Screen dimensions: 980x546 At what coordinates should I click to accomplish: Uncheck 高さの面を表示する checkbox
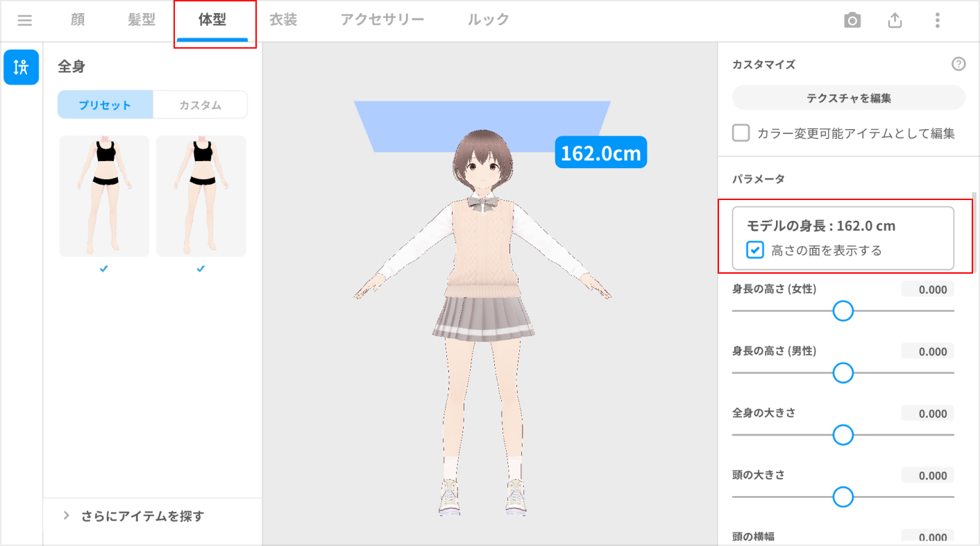point(755,250)
